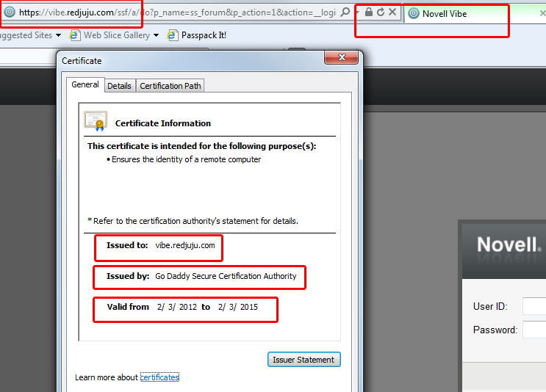Select the Novell Vibe browser tab
546x392 pixels.
(475, 13)
